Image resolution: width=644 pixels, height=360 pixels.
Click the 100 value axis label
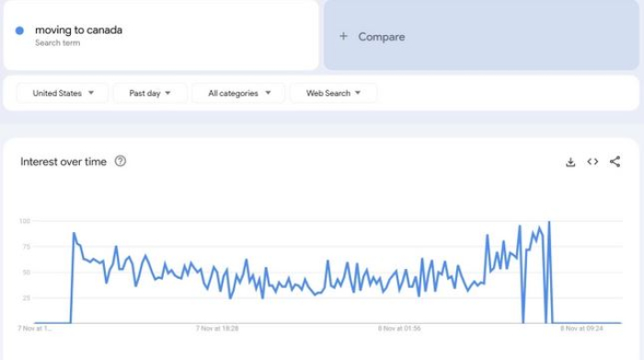pos(25,221)
